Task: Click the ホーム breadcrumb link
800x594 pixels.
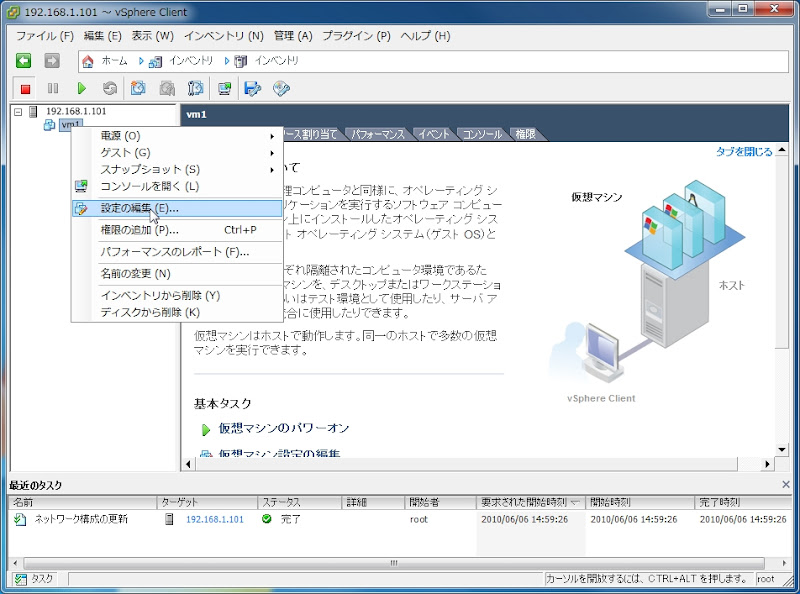Action: (114, 61)
